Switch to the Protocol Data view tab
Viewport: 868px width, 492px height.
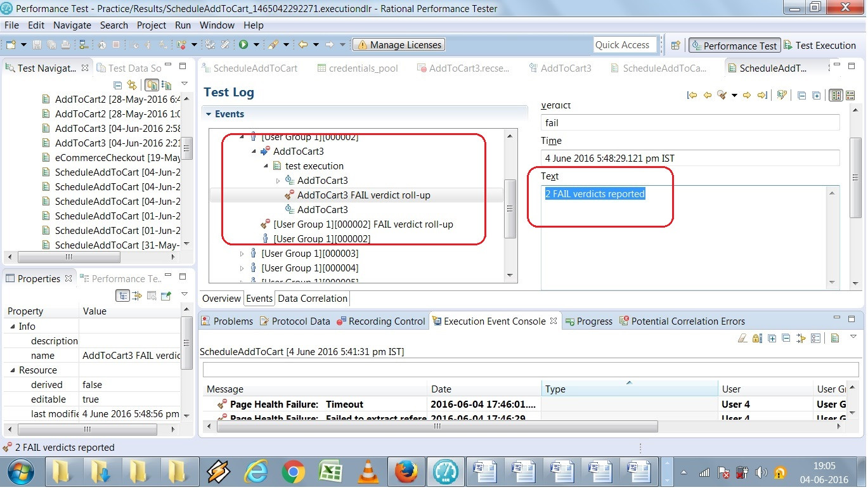click(294, 321)
